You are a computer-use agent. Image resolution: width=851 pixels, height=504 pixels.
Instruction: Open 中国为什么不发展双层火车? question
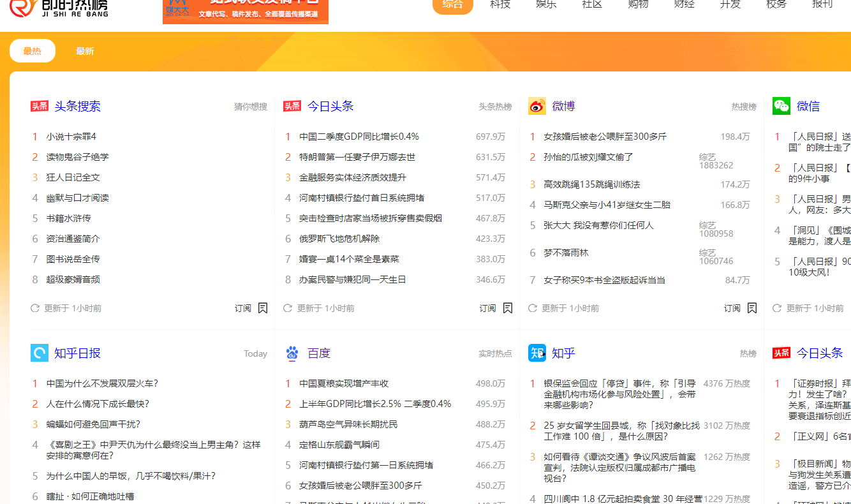click(x=102, y=383)
